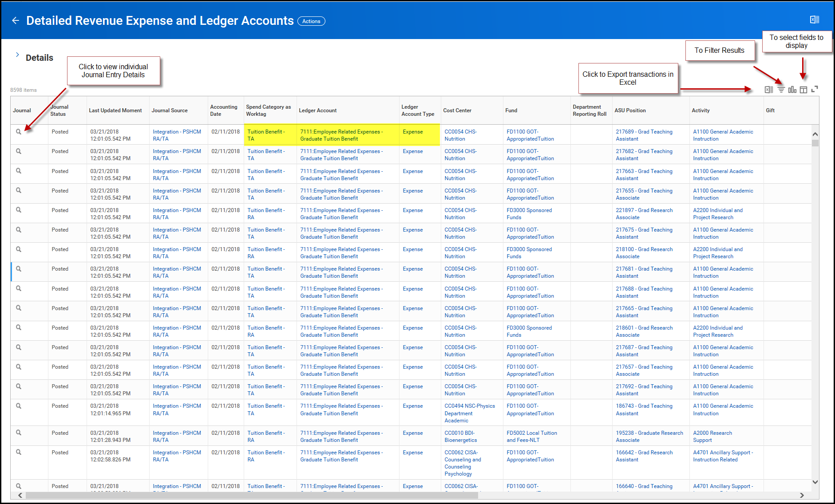Go back using the left arrow icon
835x504 pixels.
(x=16, y=20)
